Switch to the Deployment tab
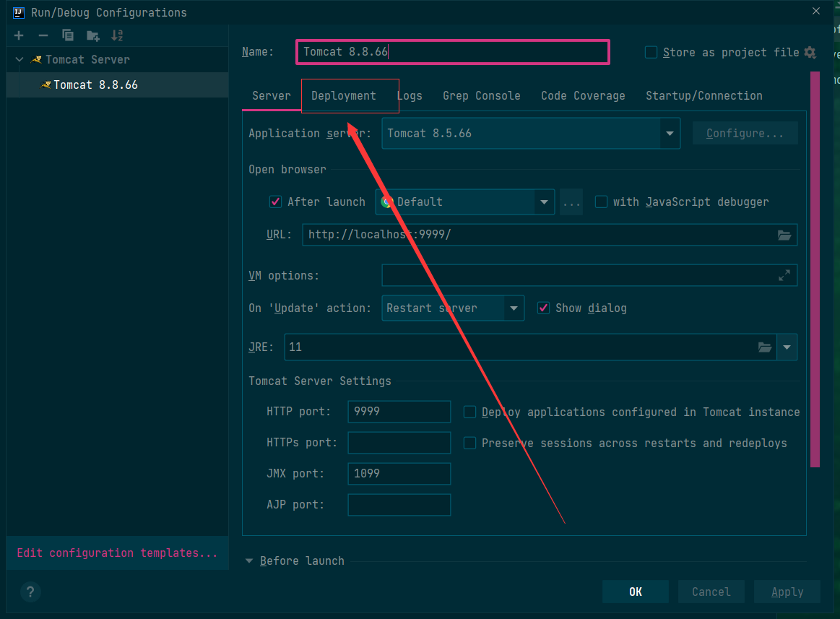Viewport: 840px width, 619px height. [344, 96]
